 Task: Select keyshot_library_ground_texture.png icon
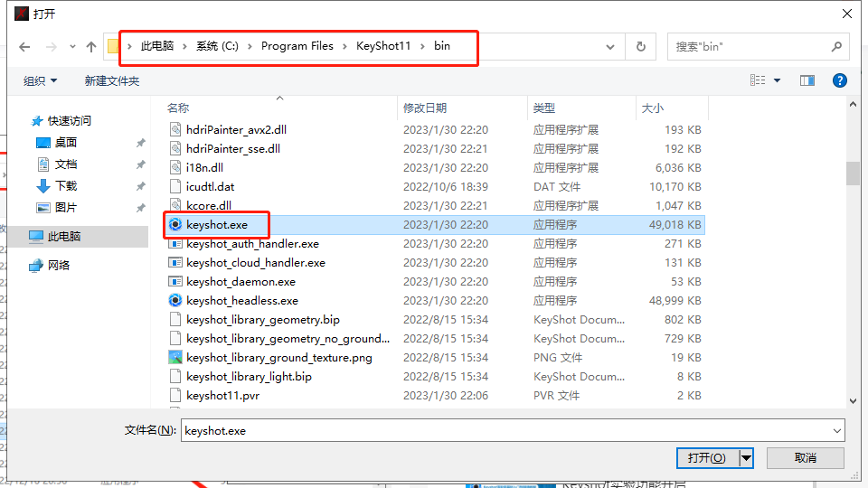coord(175,358)
